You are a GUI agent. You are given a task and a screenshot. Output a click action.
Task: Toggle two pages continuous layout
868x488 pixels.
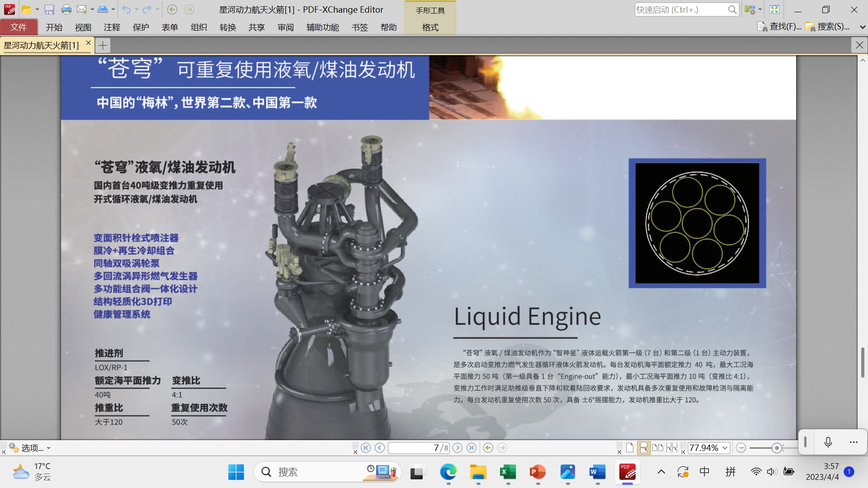point(672,448)
